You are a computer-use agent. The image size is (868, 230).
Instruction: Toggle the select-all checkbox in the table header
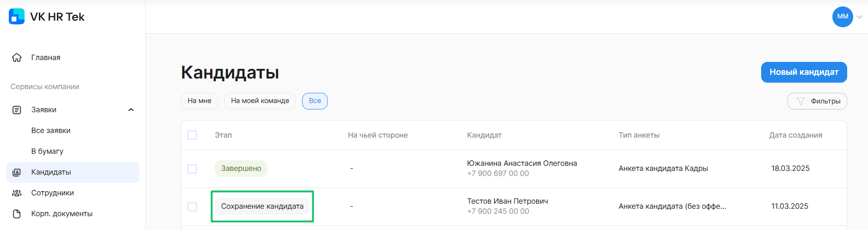click(192, 135)
